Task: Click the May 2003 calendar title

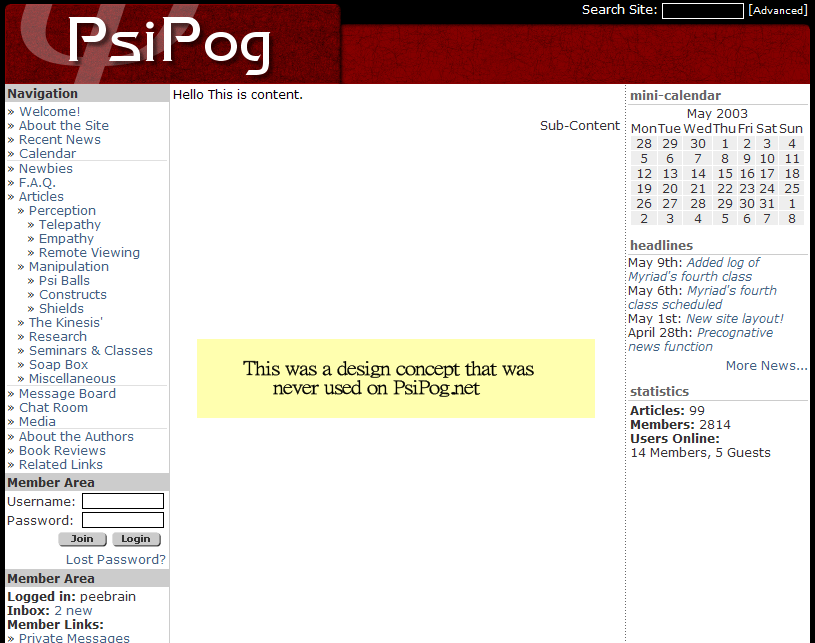Action: [x=717, y=114]
